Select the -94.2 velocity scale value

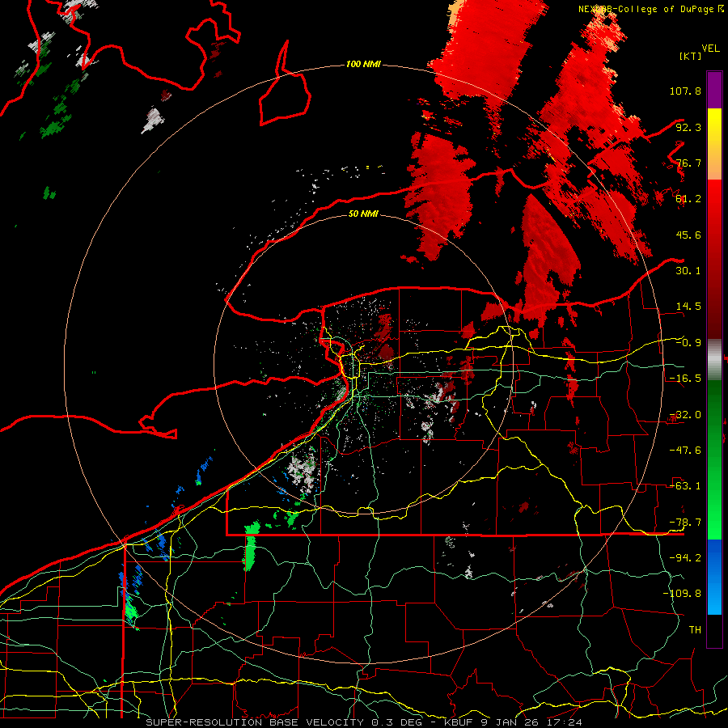(x=685, y=558)
